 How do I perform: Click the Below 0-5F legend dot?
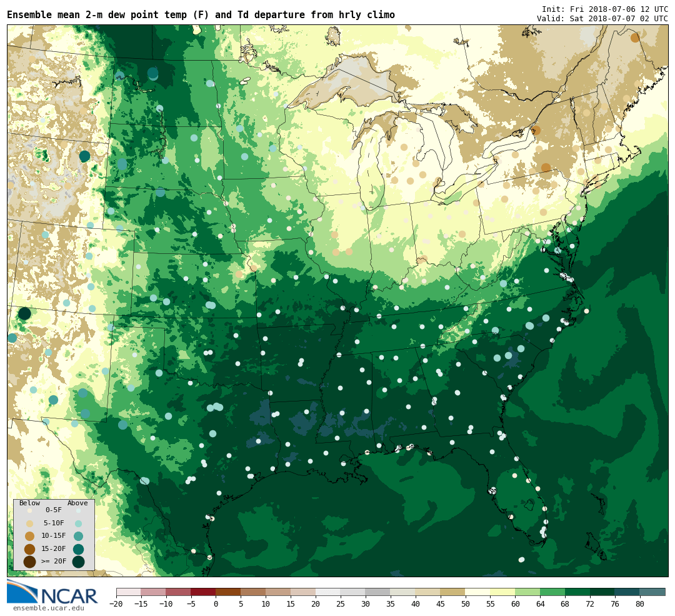click(30, 510)
